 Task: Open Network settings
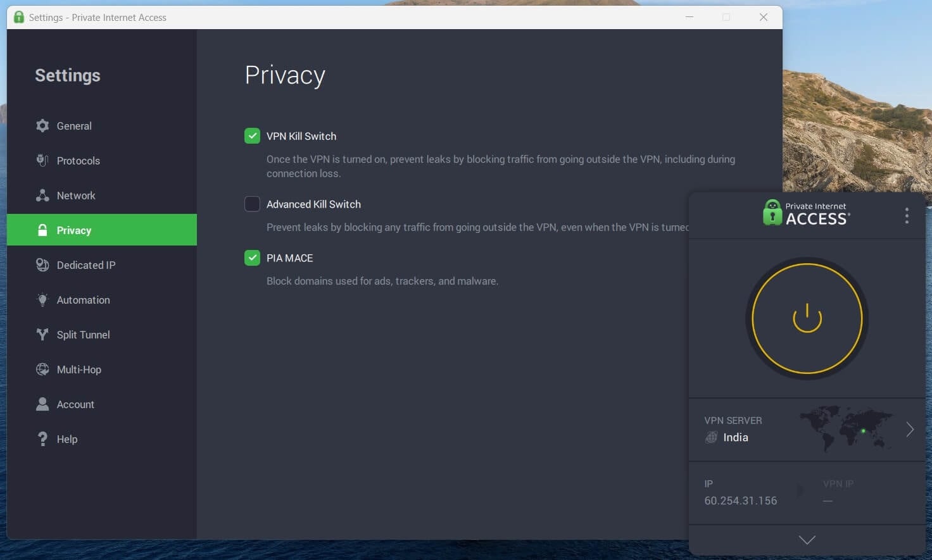[x=76, y=195]
